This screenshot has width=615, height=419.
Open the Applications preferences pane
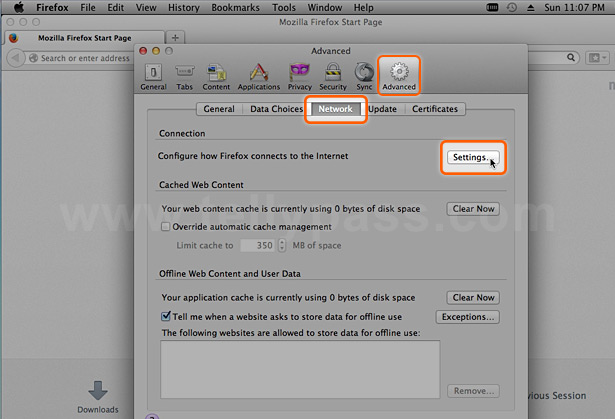click(x=258, y=77)
